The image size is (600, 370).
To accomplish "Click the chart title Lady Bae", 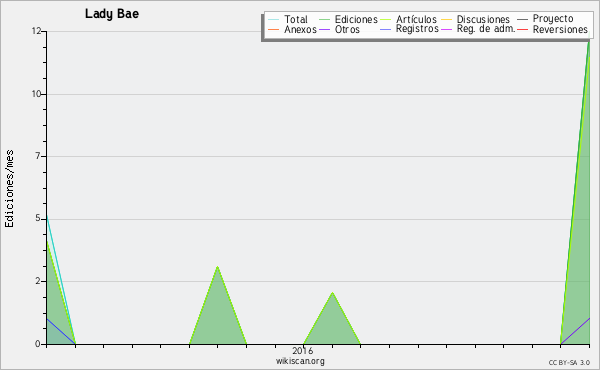I will tap(112, 14).
